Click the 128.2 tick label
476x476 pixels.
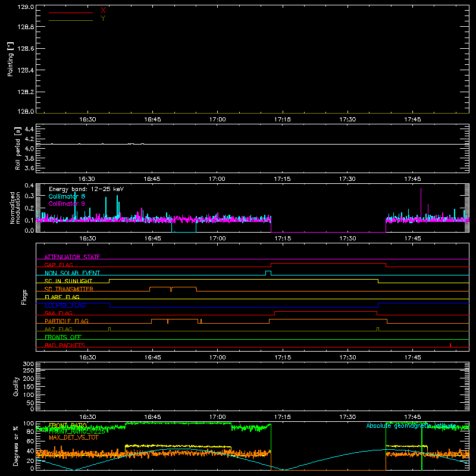point(26,92)
